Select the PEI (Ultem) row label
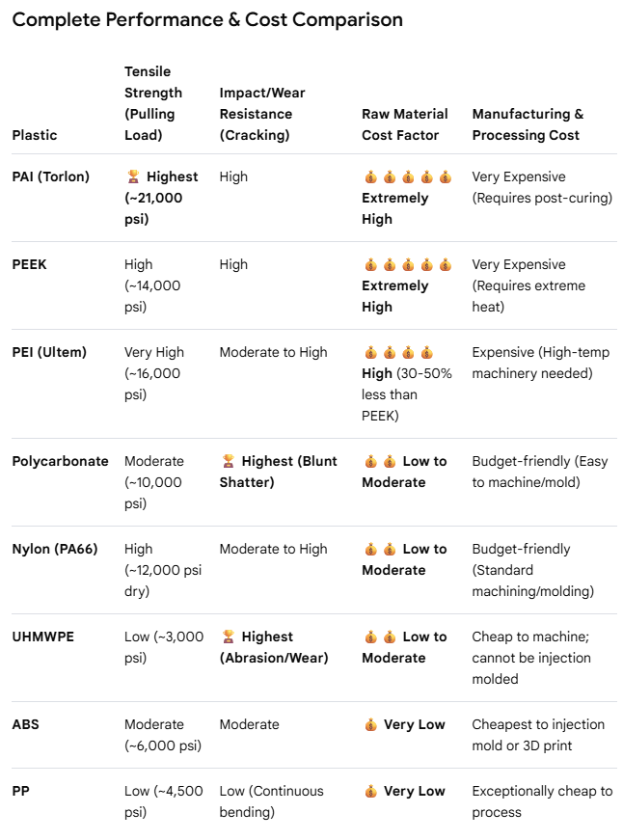623x840 pixels. click(49, 352)
